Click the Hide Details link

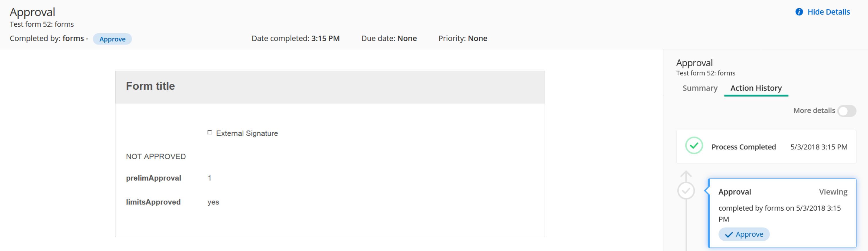pos(829,12)
